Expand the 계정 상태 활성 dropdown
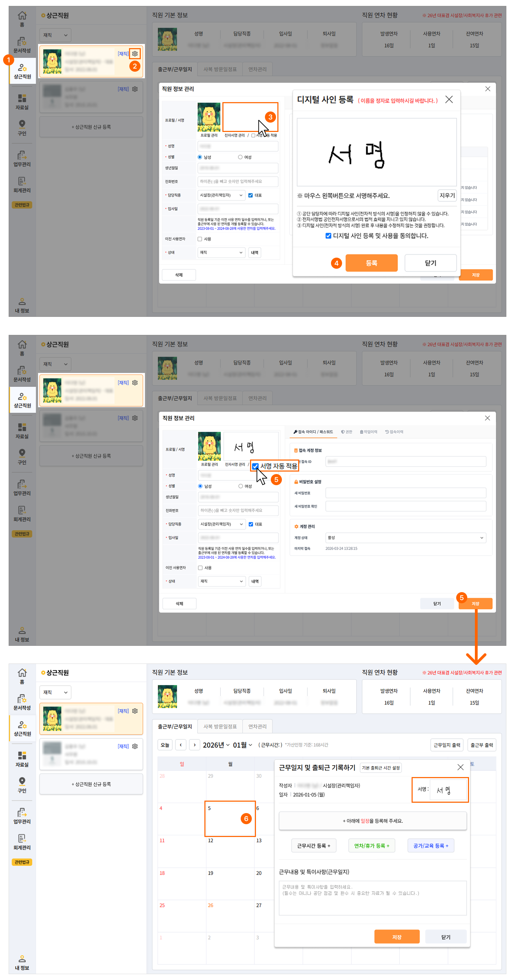This screenshot has height=980, width=515. [x=406, y=537]
